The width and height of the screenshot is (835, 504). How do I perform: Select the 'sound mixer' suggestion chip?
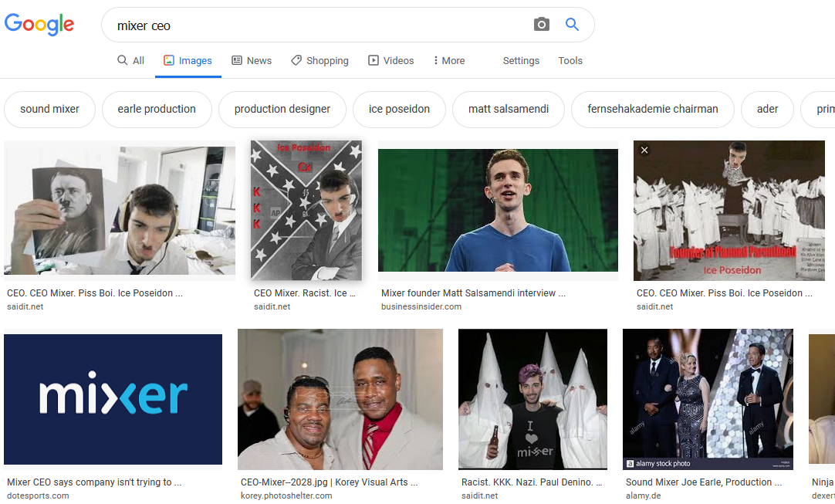click(x=49, y=110)
